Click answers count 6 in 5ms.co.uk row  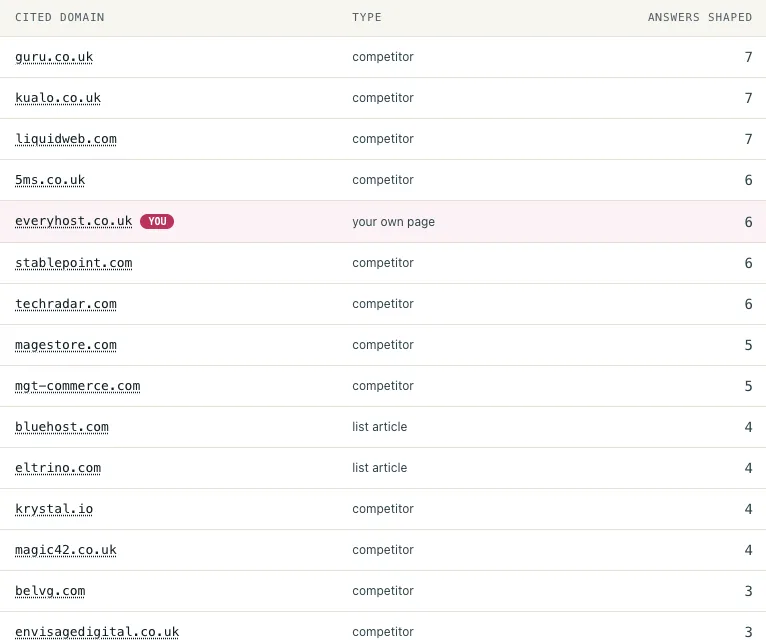click(748, 180)
